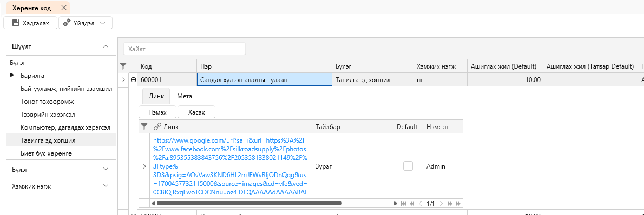The image size is (644, 215).
Task: Click inside the Хайлт search field
Action: 185,49
